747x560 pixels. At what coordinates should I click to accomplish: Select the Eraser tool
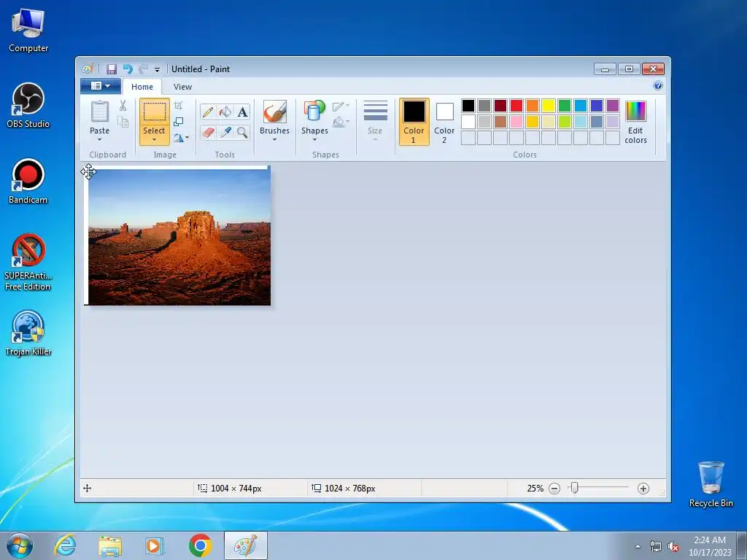pos(208,132)
